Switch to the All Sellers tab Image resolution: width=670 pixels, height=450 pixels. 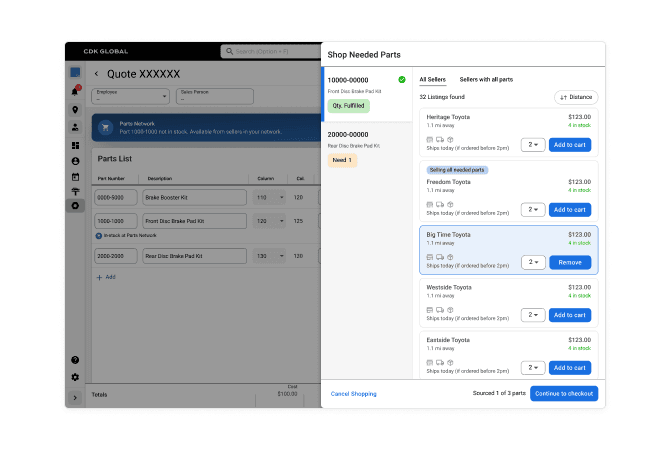click(x=432, y=79)
